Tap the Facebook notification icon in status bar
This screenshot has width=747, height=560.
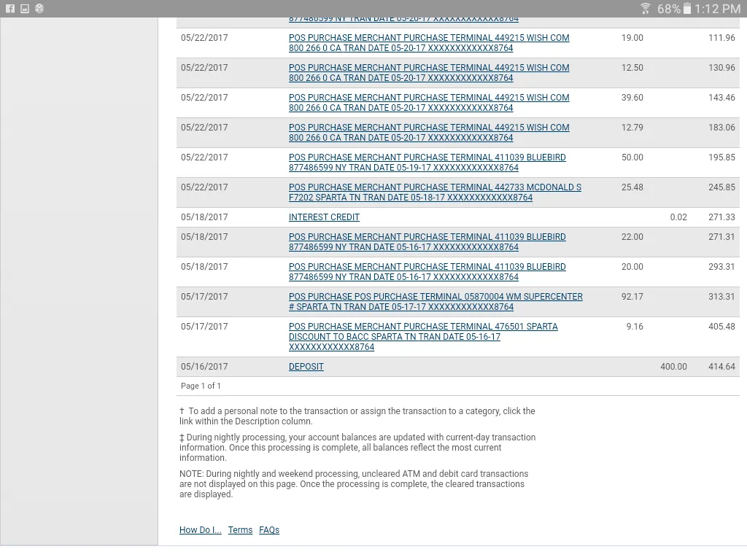coord(10,9)
